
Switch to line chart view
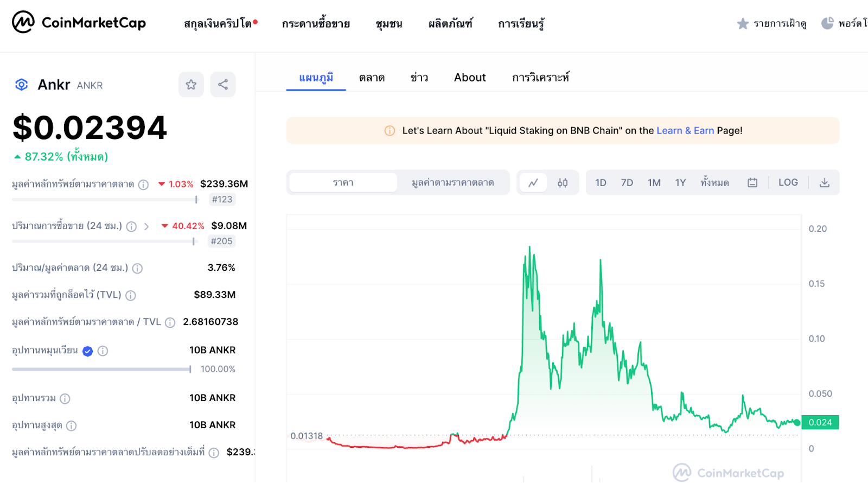pyautogui.click(x=533, y=183)
